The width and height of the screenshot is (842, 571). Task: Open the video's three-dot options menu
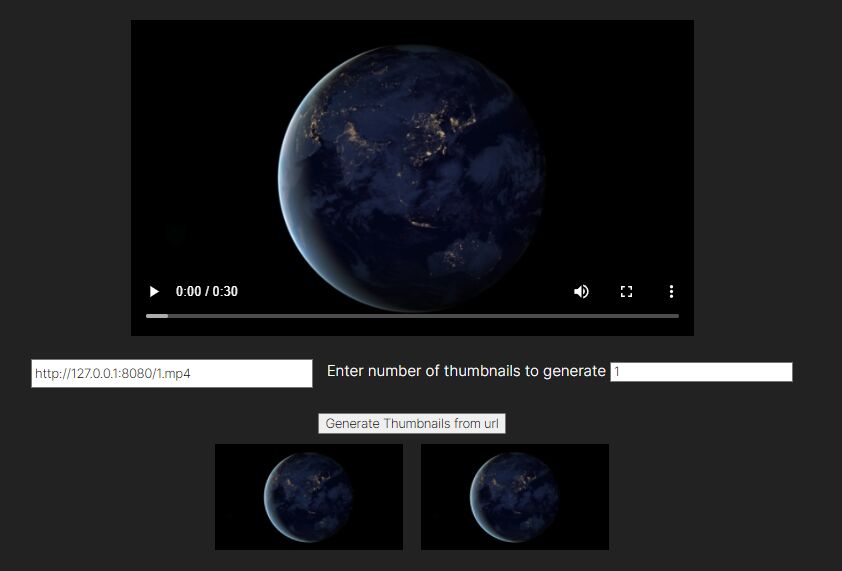(671, 291)
